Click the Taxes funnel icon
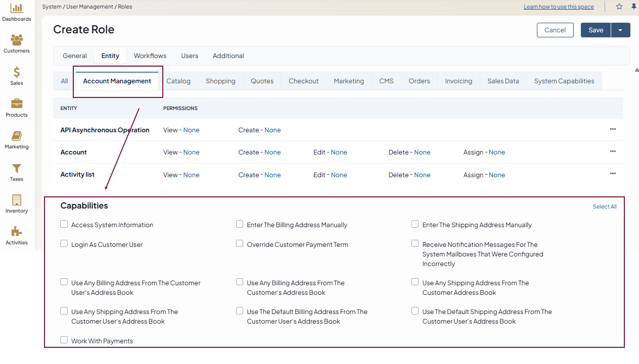This screenshot has height=364, width=639. (x=17, y=168)
